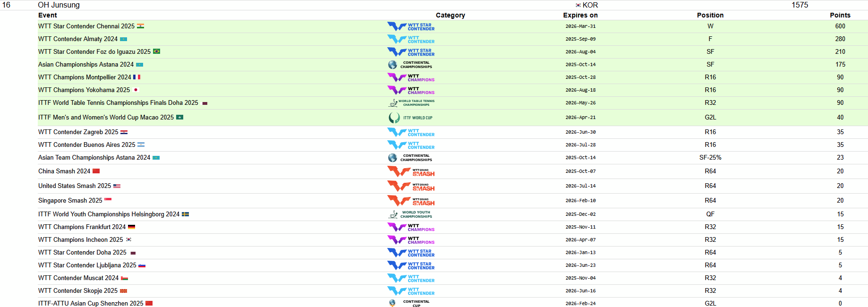Click the WTT Contender logo in Almaty 2024 row
868x307 pixels.
411,39
